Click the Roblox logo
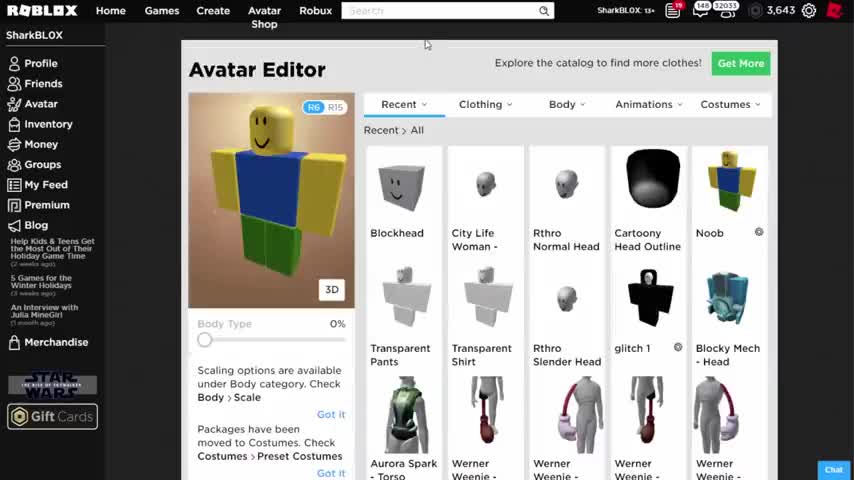This screenshot has height=480, width=854. pos(42,10)
